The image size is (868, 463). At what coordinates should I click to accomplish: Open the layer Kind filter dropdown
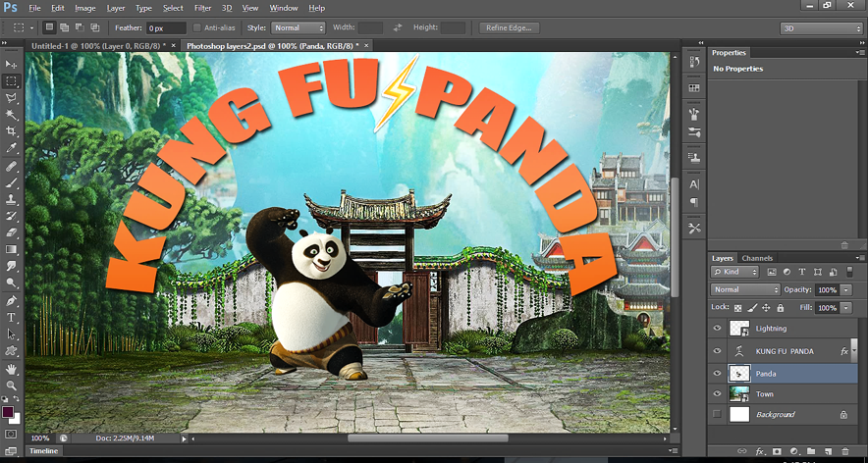[734, 272]
